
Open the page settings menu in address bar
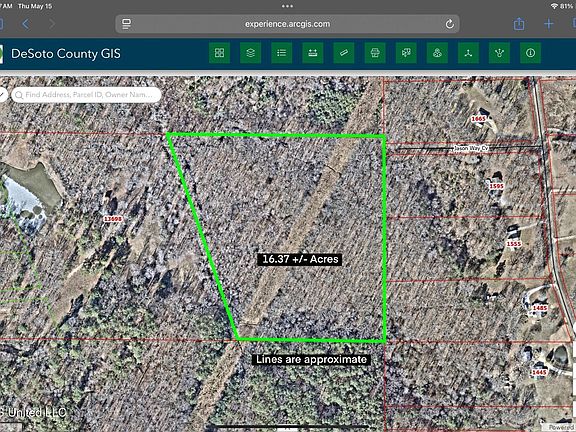(x=126, y=24)
